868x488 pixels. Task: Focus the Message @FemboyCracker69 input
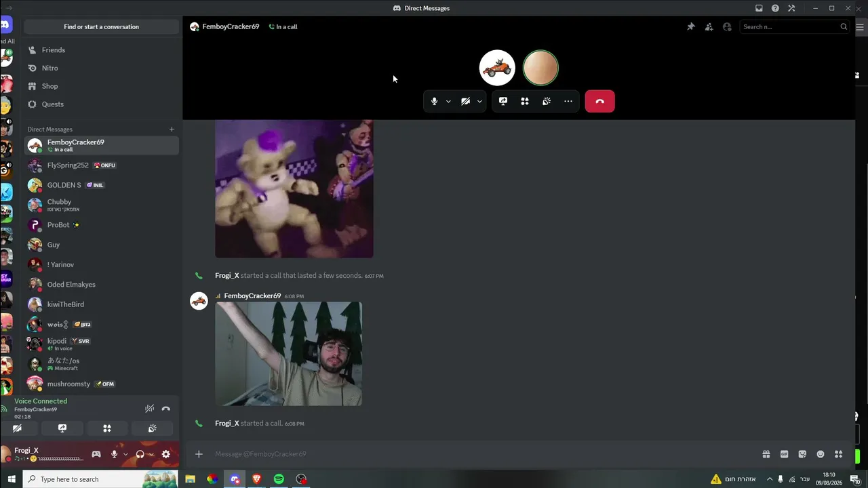[485, 454]
